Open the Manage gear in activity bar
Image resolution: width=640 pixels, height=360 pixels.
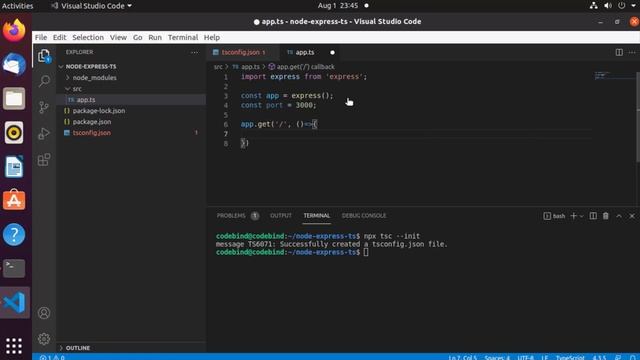[44, 339]
